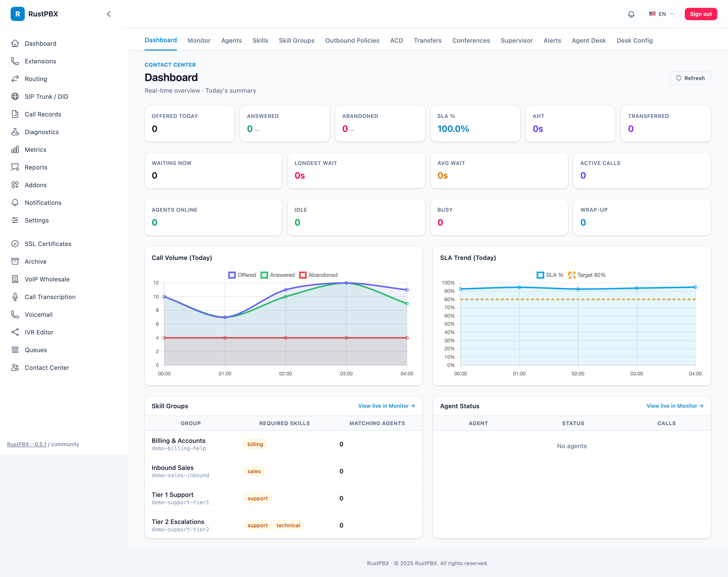Open the EN language dropdown
The image size is (728, 577).
(661, 14)
